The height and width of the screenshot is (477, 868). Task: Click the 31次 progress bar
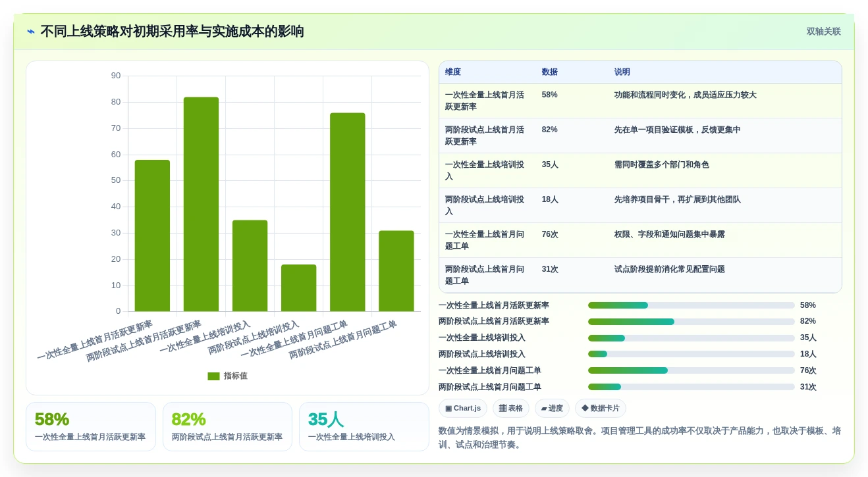(x=692, y=387)
